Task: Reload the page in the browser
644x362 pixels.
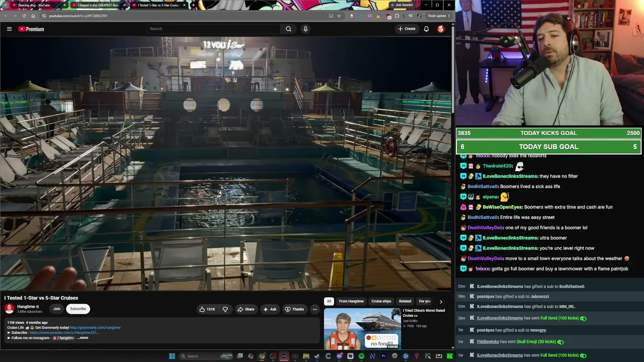Action: tap(24, 16)
